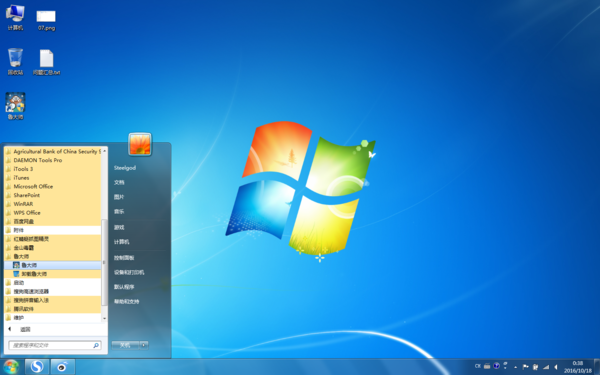Click the Action Center flag tray icon
600x375 pixels.
[525, 367]
